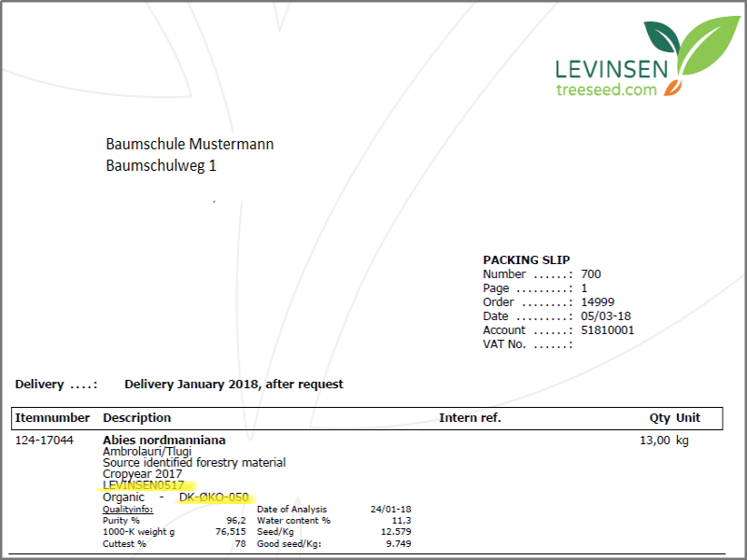Select the order number 14999
Screen dimensions: 747x560
(x=598, y=302)
